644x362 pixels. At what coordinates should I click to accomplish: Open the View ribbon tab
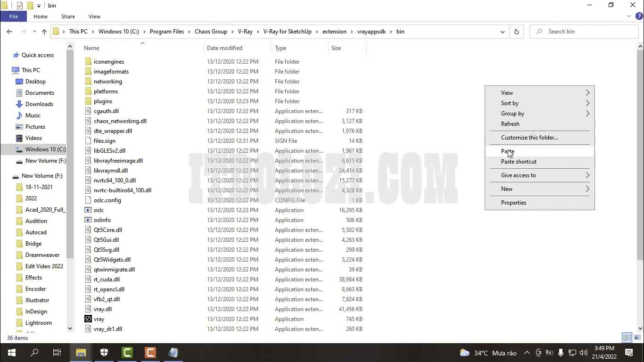(x=94, y=16)
